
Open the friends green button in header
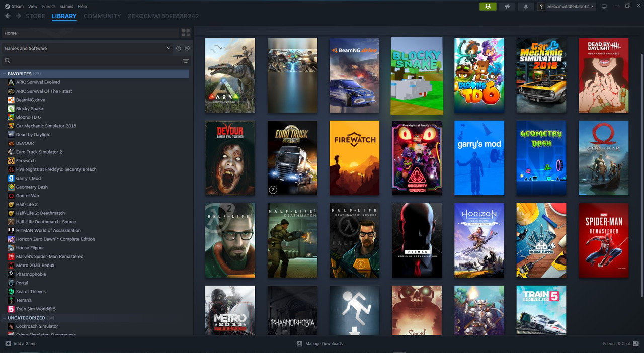(488, 6)
